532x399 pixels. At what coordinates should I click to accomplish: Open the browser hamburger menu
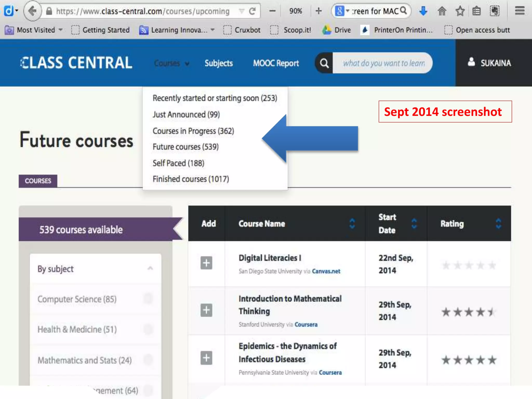(x=520, y=11)
